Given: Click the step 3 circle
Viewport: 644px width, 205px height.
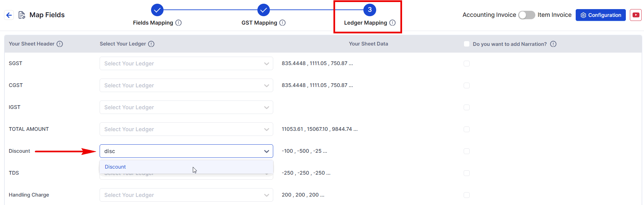Looking at the screenshot, I should tap(370, 10).
